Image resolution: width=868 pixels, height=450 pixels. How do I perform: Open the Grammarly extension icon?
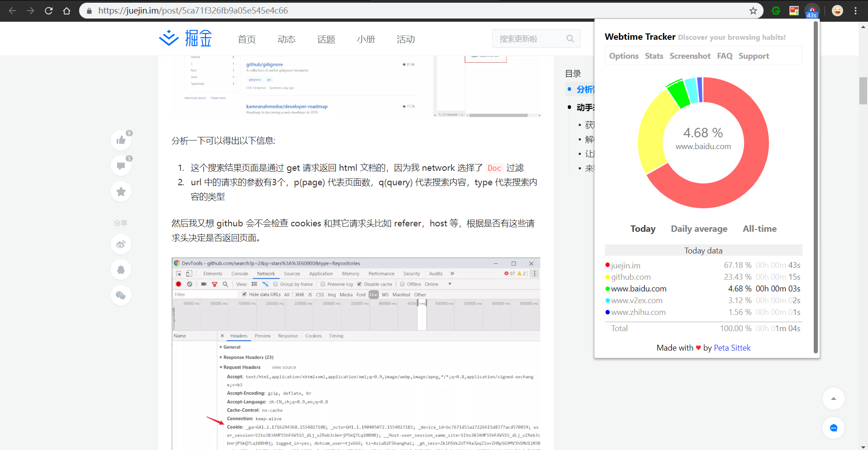point(776,10)
